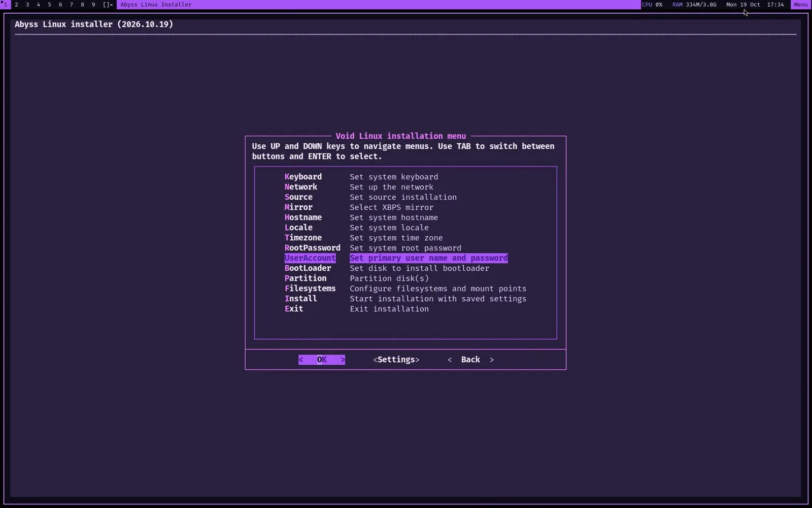The image size is (812, 508).
Task: Click 'Start installation with saved settings' text
Action: pyautogui.click(x=438, y=299)
